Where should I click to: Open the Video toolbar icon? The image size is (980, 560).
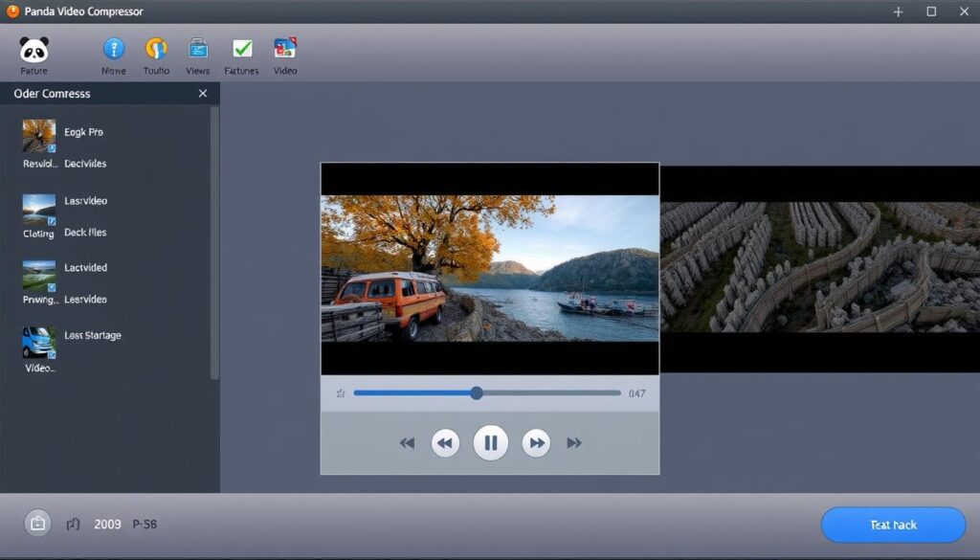pyautogui.click(x=285, y=49)
